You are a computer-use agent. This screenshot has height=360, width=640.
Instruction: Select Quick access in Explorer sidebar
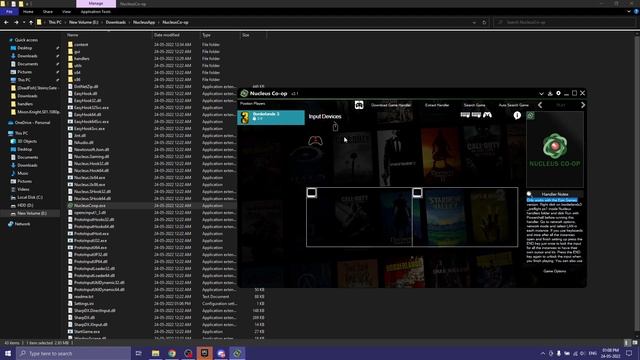(x=26, y=40)
